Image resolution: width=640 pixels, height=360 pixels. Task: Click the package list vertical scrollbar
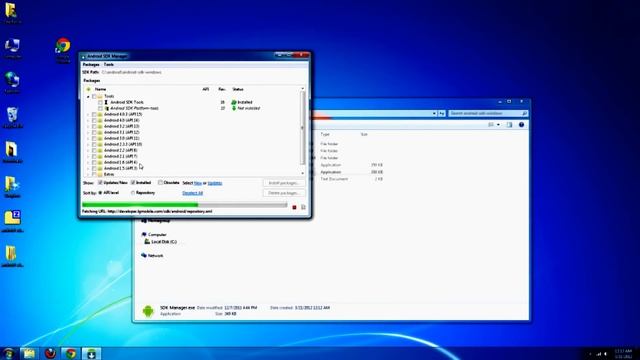pos(302,127)
